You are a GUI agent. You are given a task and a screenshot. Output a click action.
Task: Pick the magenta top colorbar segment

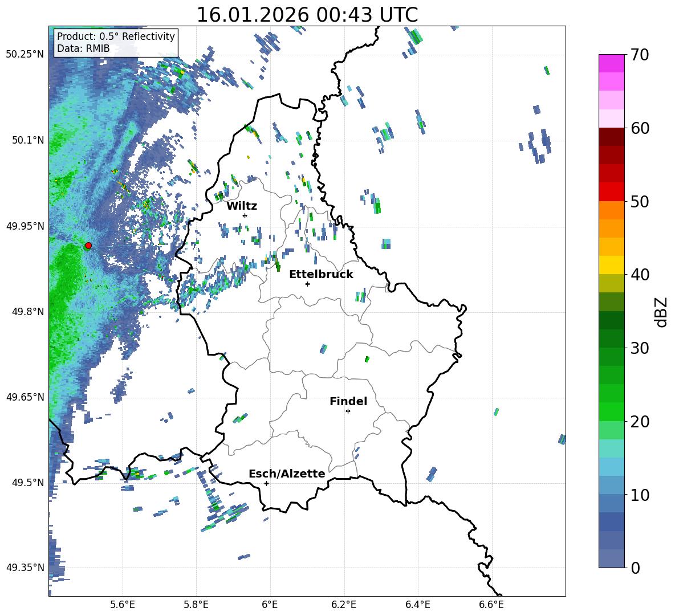coord(611,63)
